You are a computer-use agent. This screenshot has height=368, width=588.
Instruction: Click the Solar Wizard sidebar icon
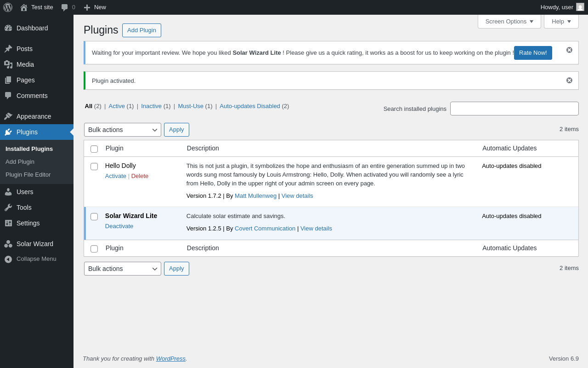[8, 244]
